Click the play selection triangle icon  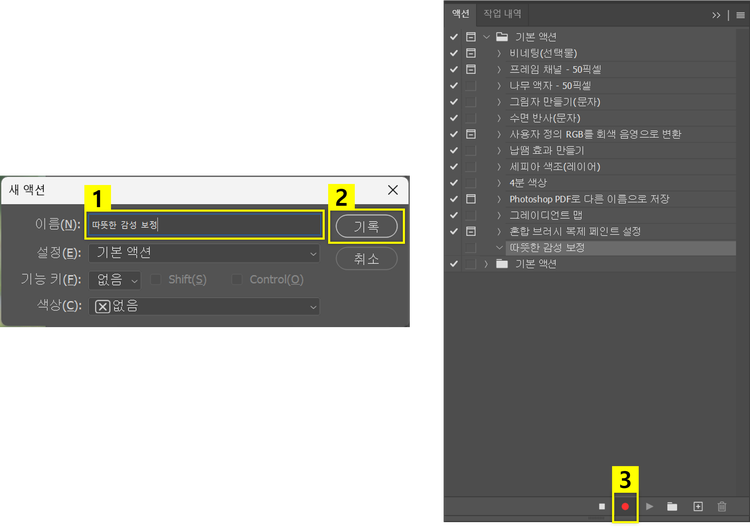point(649,506)
